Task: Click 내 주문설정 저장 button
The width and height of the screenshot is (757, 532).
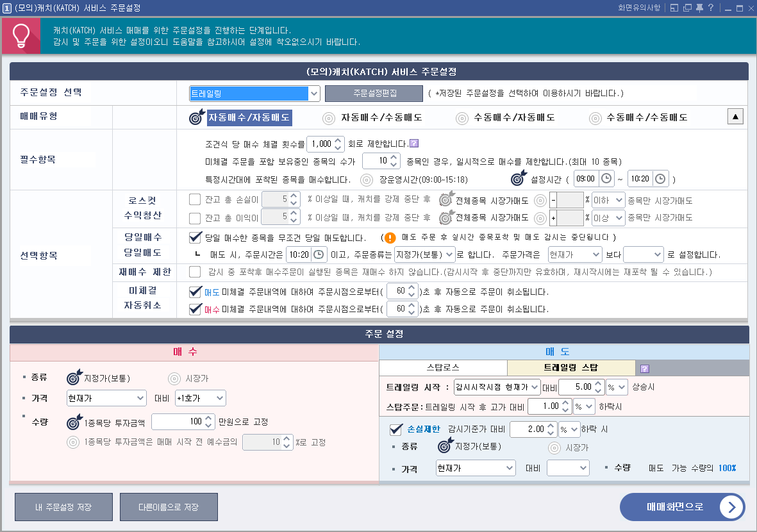Action: 63,507
